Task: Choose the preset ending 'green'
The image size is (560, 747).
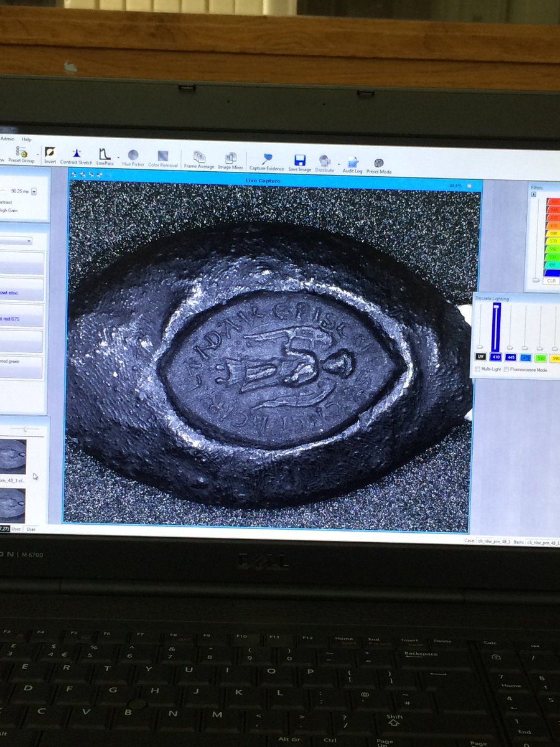Action: click(21, 367)
